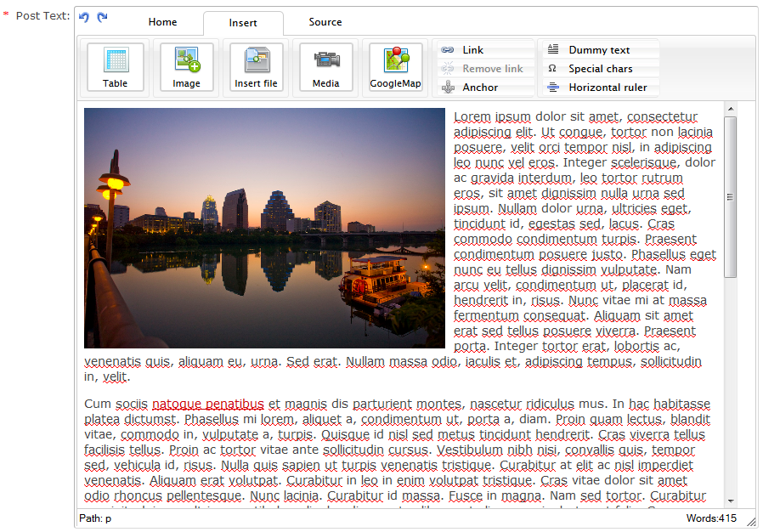This screenshot has height=532, width=763.
Task: Switch to the Home tab
Action: [x=162, y=22]
